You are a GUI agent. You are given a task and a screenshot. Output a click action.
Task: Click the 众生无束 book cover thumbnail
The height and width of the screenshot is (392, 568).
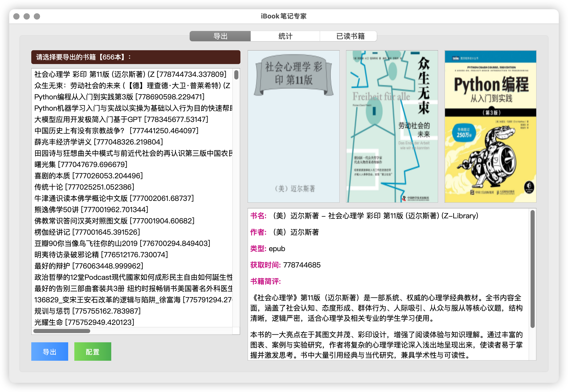click(392, 126)
